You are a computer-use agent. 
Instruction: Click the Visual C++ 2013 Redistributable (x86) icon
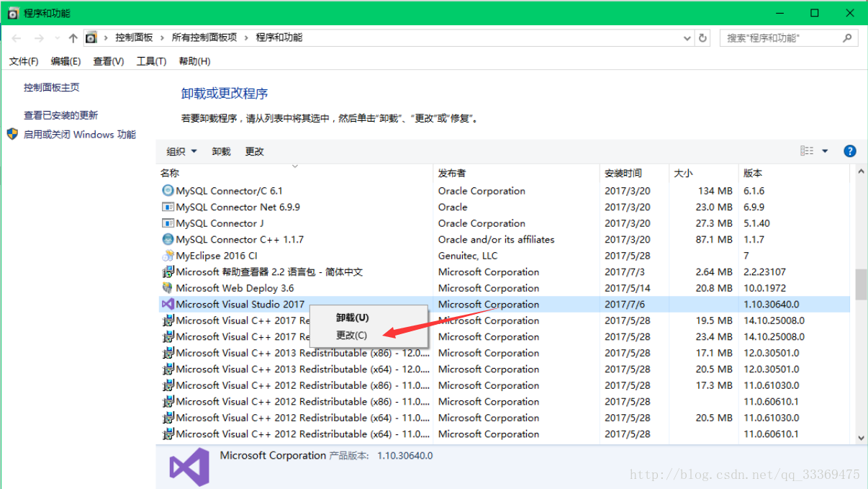coord(168,353)
